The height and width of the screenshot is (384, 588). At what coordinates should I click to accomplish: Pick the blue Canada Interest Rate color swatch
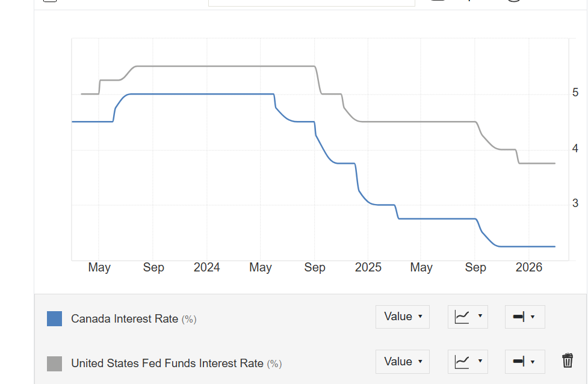pyautogui.click(x=54, y=319)
